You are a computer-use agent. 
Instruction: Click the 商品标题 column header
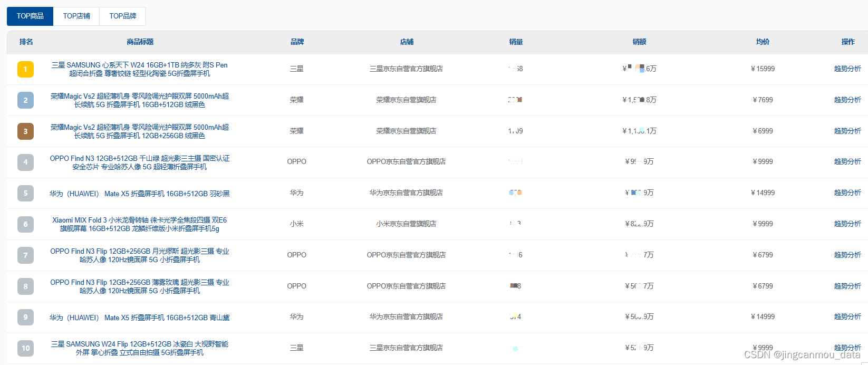[x=140, y=42]
